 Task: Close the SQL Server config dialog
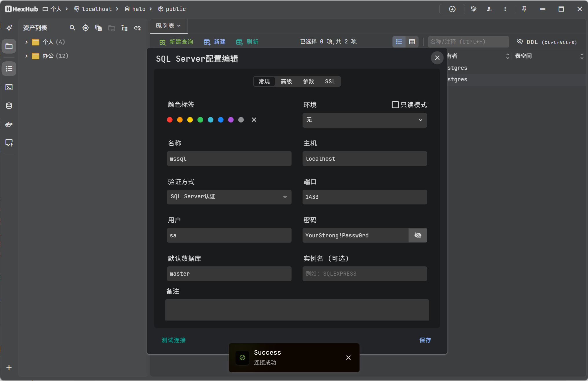(437, 58)
